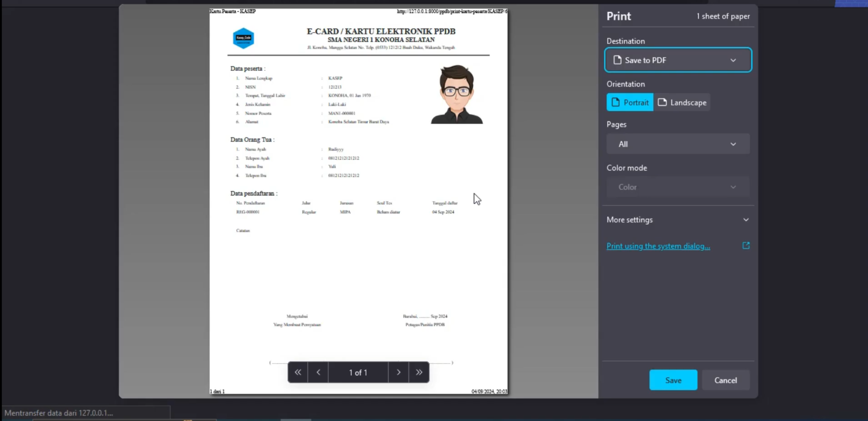Click the 'Data pendaftaran :' heading

254,193
